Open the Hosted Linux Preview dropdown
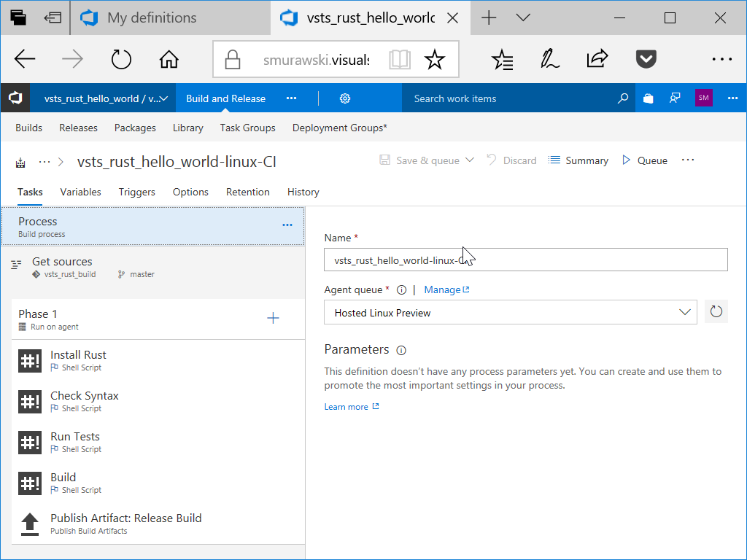 click(510, 312)
